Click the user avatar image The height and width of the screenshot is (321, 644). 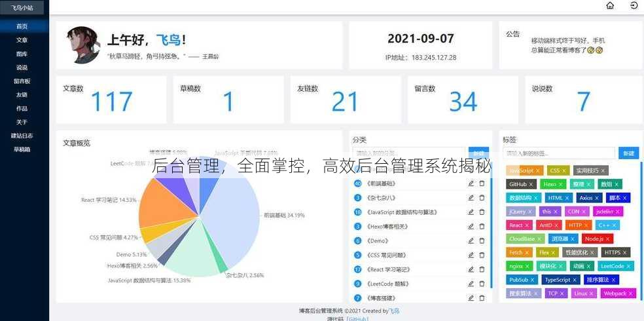coord(83,45)
